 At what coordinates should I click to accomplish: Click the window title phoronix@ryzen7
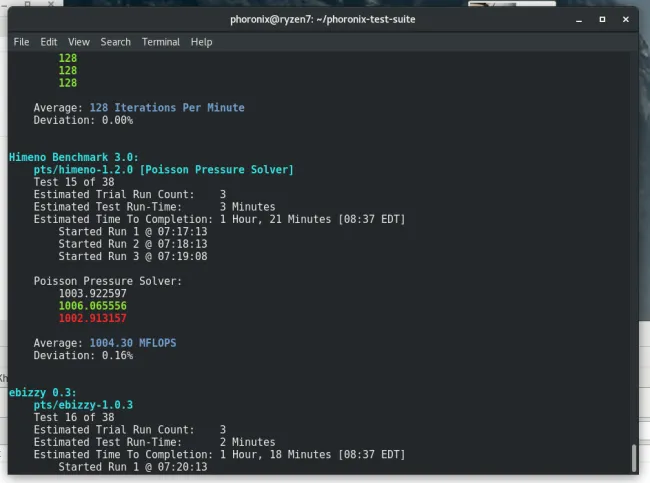pyautogui.click(x=323, y=19)
